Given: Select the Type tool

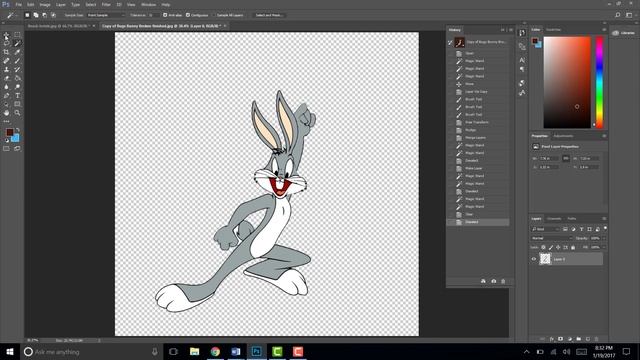Looking at the screenshot, I should (17, 96).
